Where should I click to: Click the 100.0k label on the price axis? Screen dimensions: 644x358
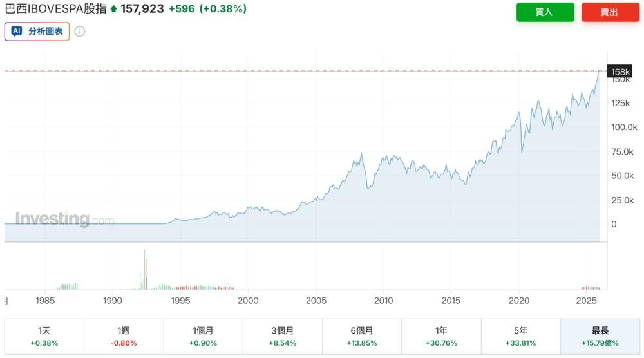[624, 126]
